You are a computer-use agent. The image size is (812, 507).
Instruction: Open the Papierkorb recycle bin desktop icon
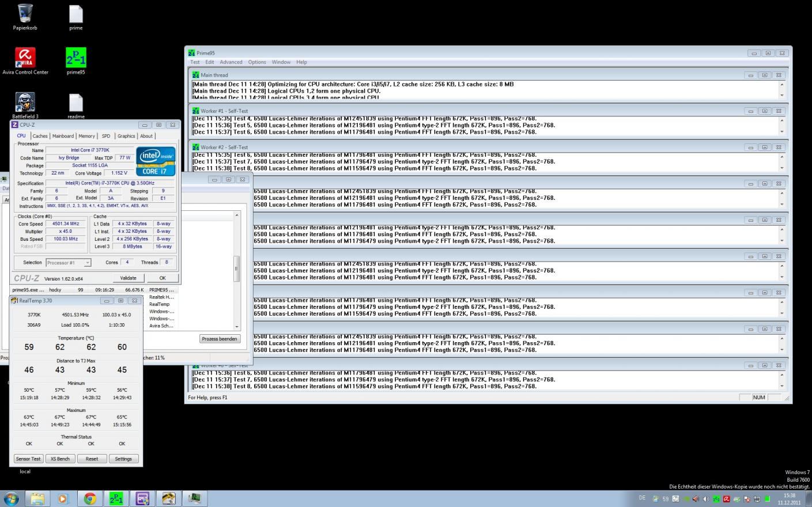pos(25,17)
